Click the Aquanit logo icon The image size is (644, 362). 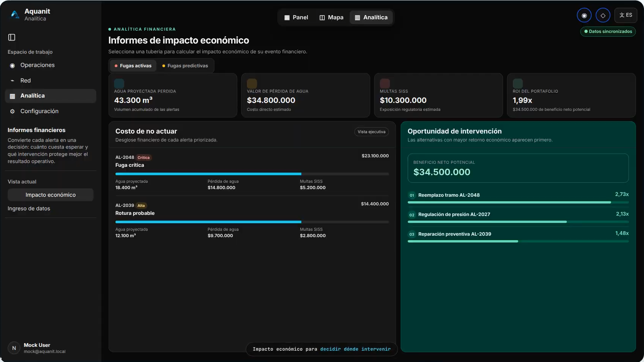(x=15, y=14)
